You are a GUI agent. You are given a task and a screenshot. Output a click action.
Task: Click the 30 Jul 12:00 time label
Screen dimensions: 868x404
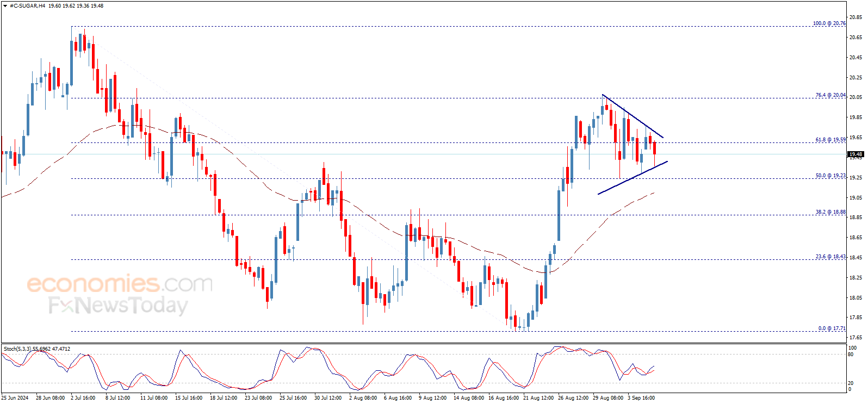click(328, 398)
